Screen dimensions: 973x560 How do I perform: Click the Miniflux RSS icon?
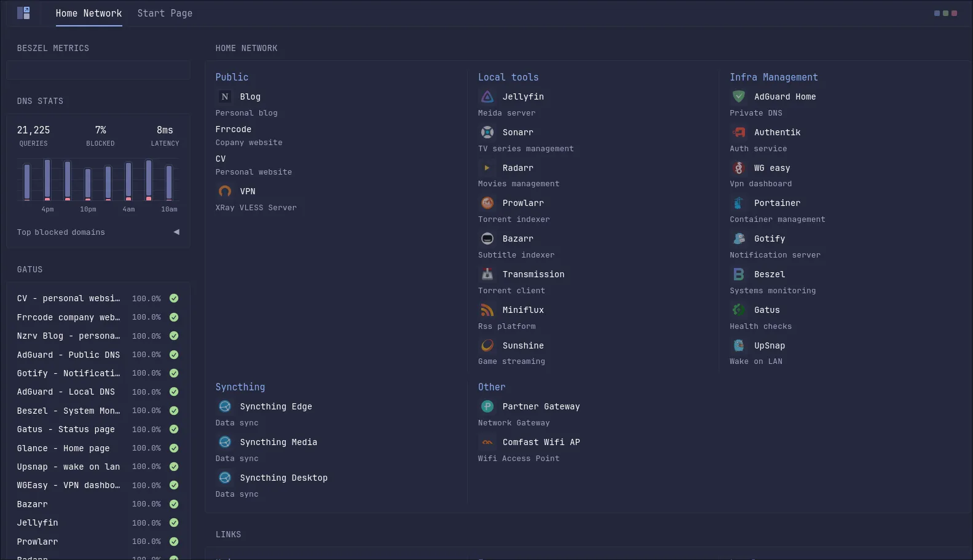(487, 310)
